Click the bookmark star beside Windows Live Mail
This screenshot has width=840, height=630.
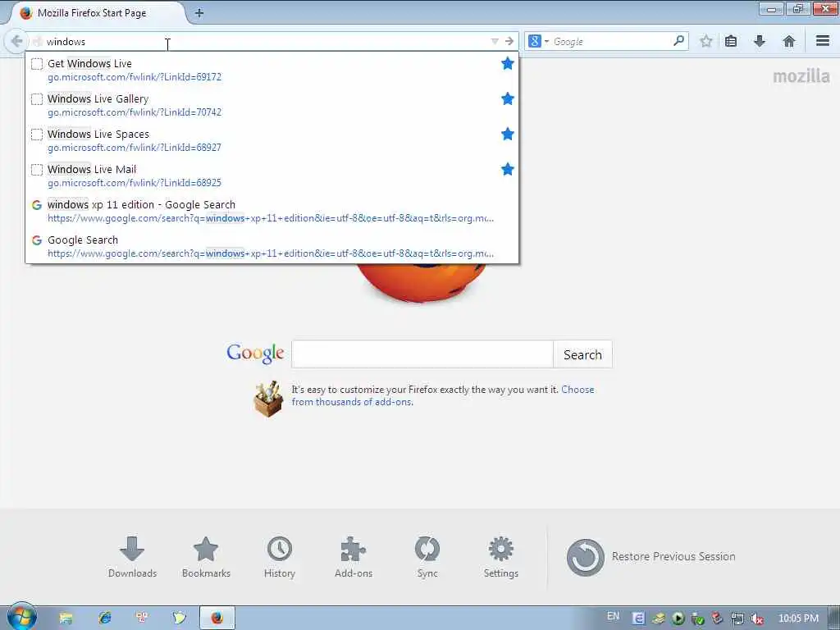[x=507, y=169]
